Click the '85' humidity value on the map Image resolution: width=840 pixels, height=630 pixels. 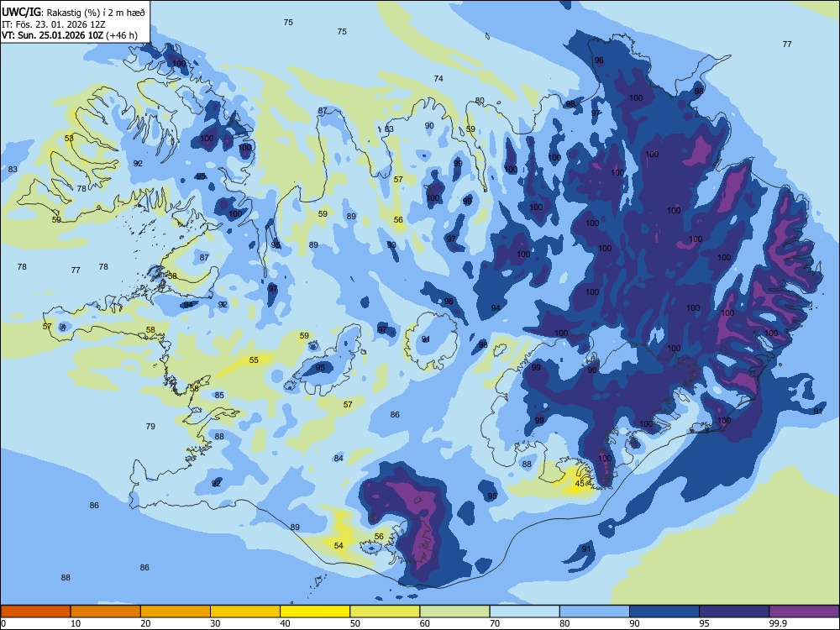click(x=219, y=396)
